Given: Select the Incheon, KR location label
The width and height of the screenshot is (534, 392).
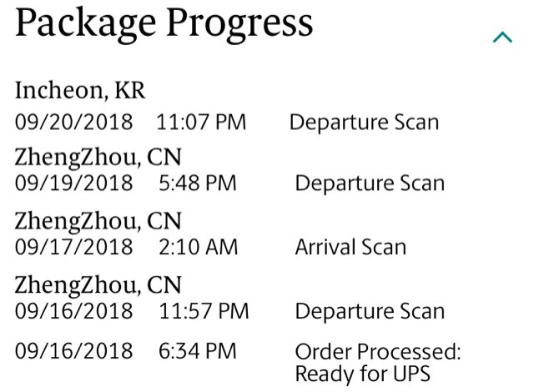Looking at the screenshot, I should (x=80, y=91).
